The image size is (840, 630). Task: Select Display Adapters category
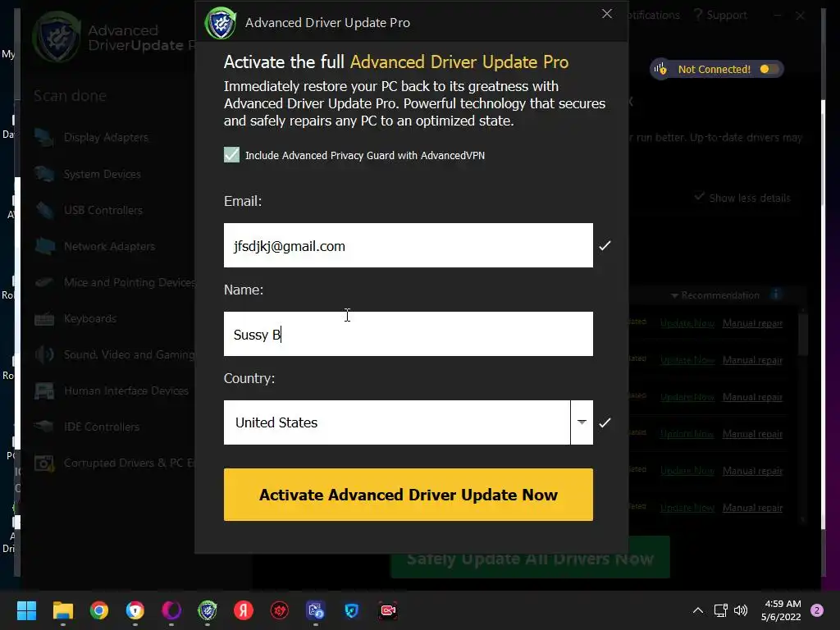(106, 138)
